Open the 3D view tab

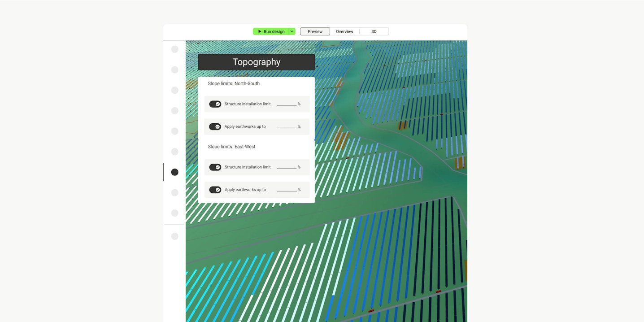pos(374,31)
